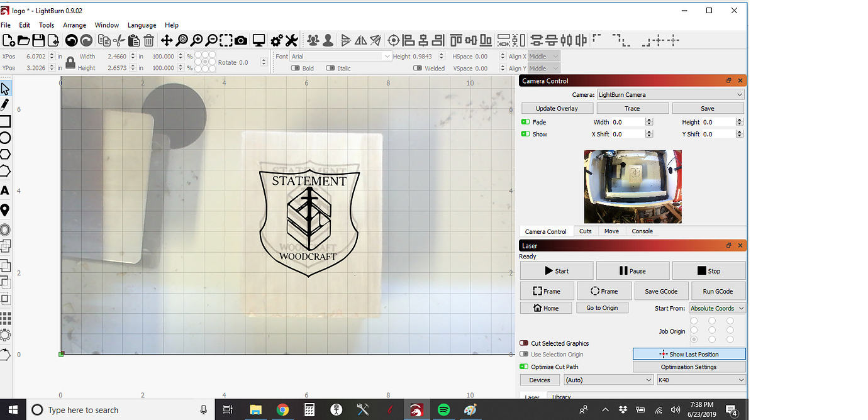Select the Ellipse tool in left toolbar
This screenshot has width=868, height=420.
5,138
